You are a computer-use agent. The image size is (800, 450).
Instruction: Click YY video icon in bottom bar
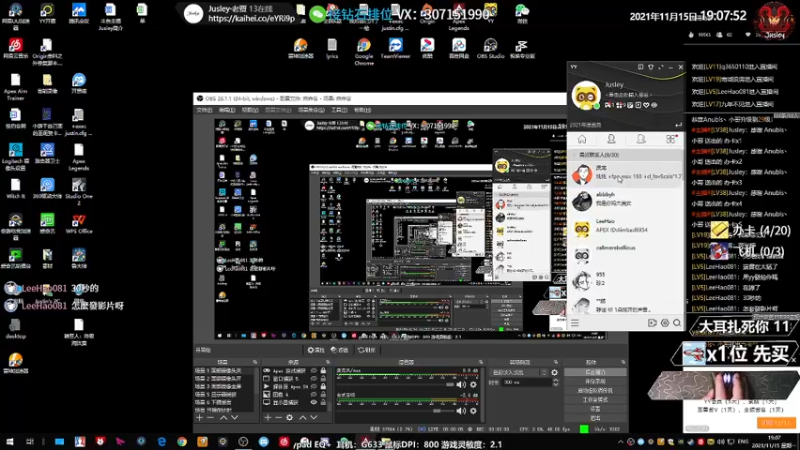point(652,322)
